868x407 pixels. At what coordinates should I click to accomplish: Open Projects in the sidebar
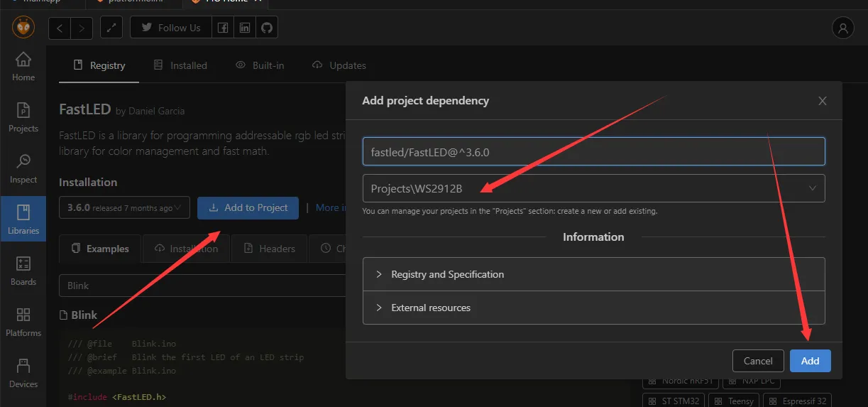tap(23, 118)
